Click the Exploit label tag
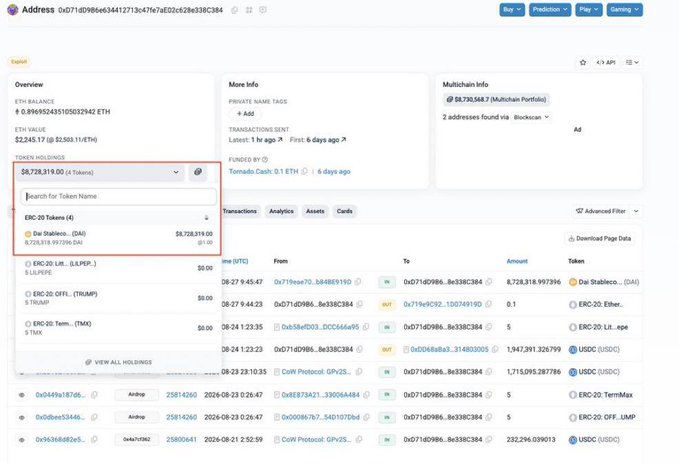Screen dimensions: 679x463 coord(19,62)
